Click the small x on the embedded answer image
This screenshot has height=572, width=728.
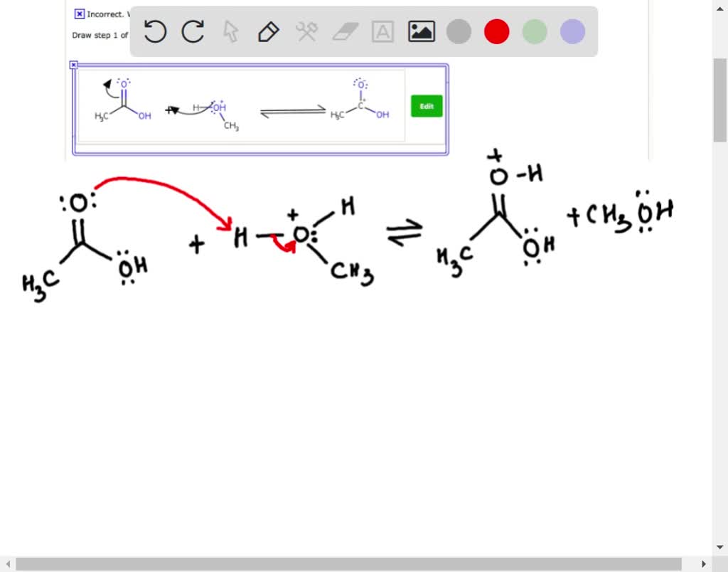(x=74, y=64)
